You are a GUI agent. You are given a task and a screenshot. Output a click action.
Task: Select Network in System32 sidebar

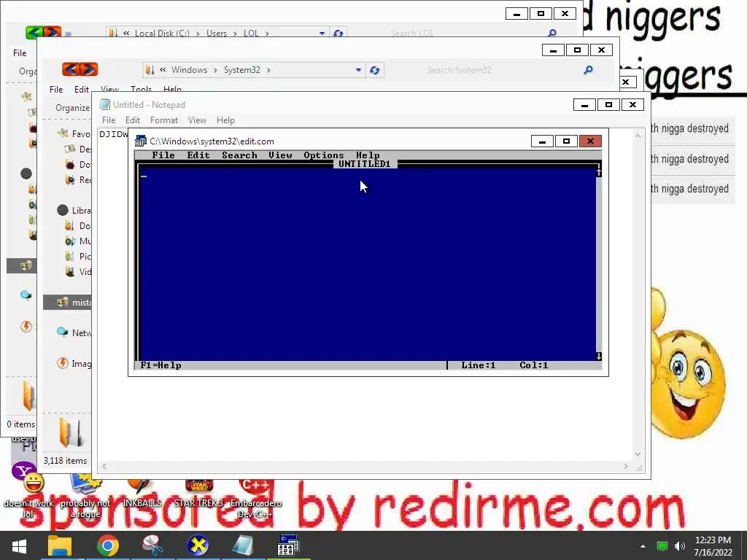74,332
